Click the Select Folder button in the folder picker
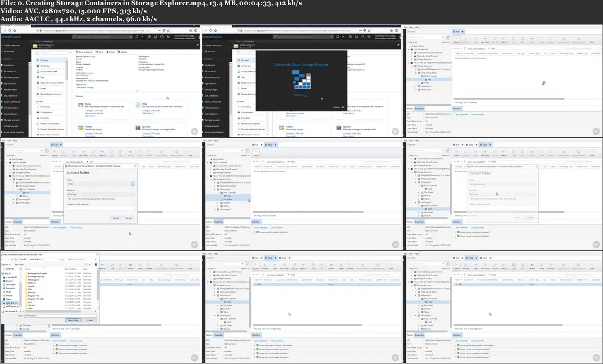The image size is (603, 364). [x=74, y=320]
